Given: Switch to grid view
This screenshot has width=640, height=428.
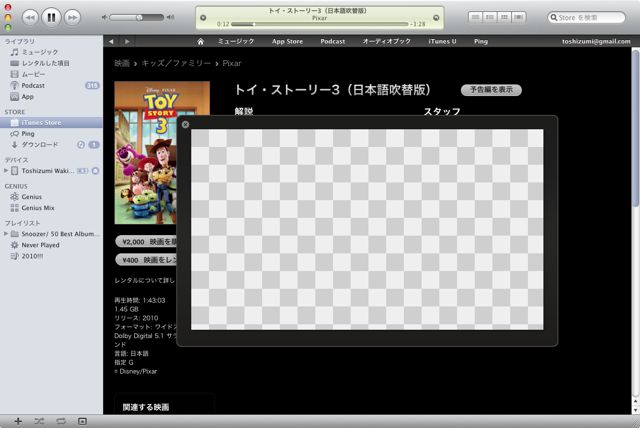Looking at the screenshot, I should [504, 17].
